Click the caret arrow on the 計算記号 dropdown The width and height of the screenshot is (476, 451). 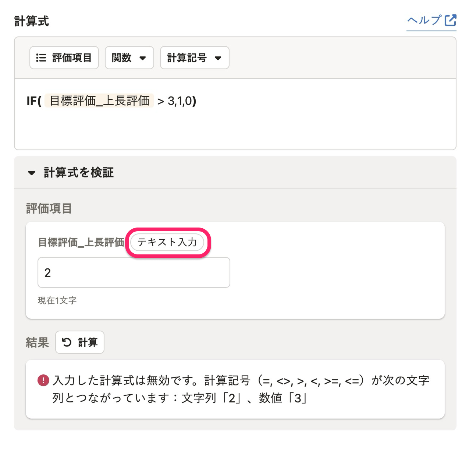click(x=218, y=58)
